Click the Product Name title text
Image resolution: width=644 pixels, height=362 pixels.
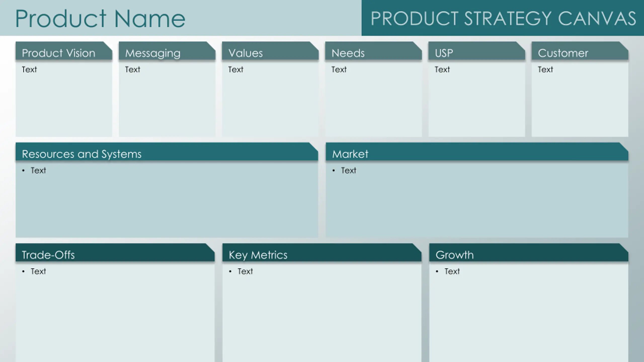tap(100, 19)
